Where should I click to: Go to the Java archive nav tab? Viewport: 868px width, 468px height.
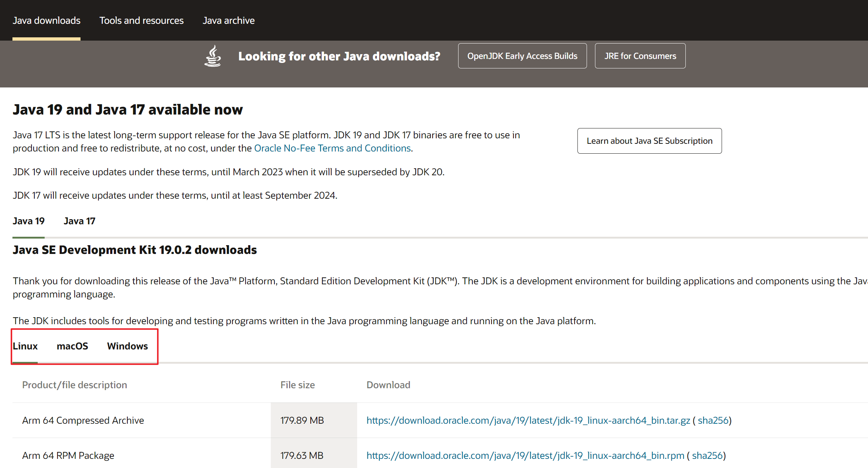(x=229, y=20)
